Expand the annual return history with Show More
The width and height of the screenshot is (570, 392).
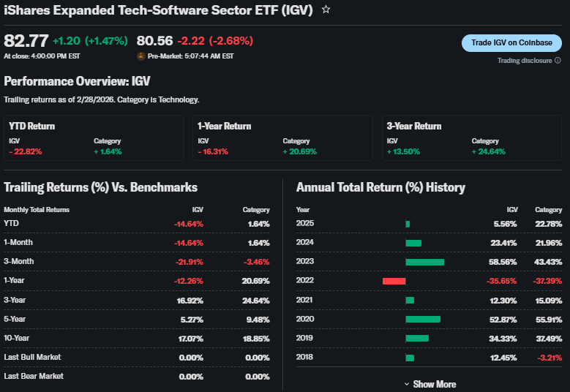(x=434, y=384)
